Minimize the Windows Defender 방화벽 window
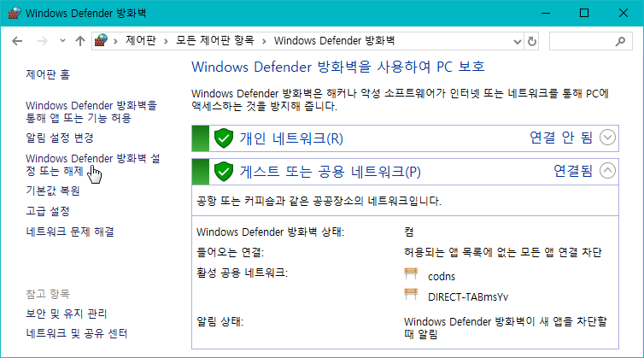Image resolution: width=644 pixels, height=358 pixels. coord(546,13)
